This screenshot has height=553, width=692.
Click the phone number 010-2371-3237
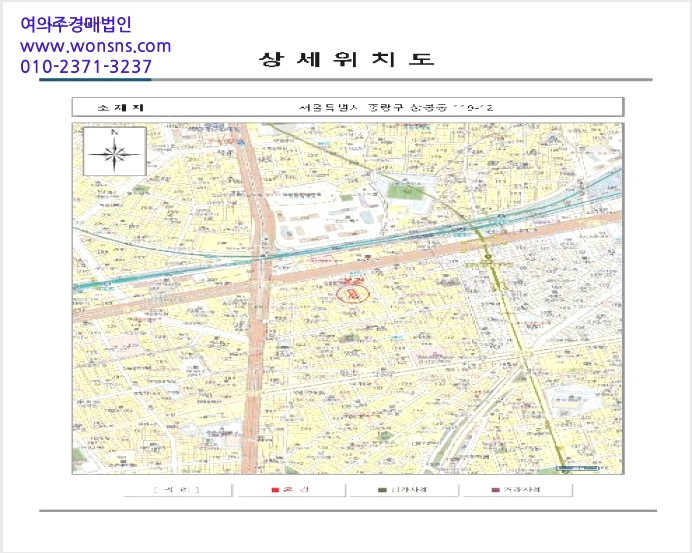[x=86, y=67]
